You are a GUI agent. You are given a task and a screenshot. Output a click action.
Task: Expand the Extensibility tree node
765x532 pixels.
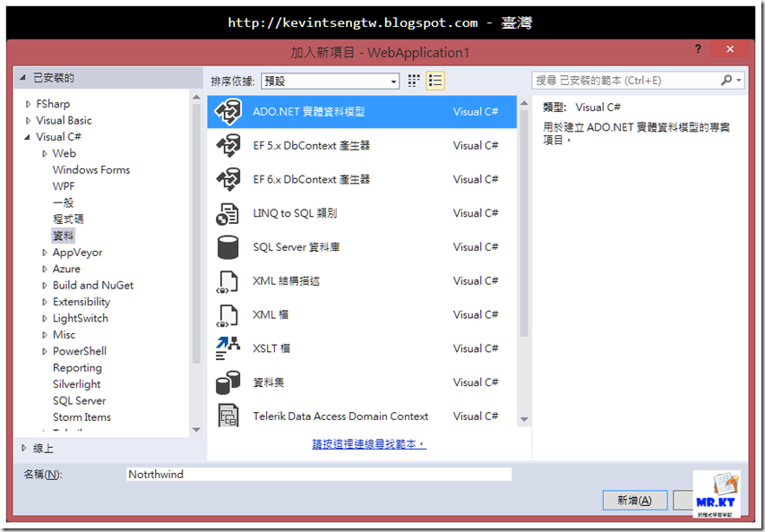point(45,302)
